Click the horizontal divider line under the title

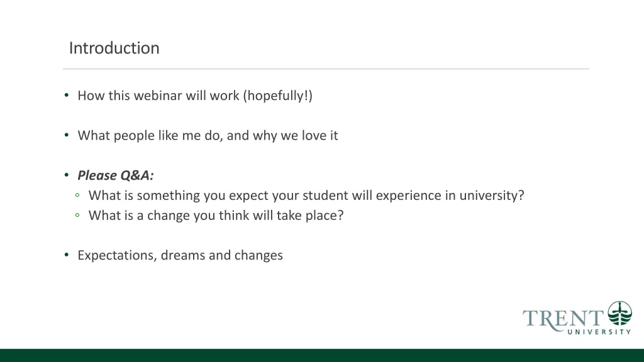click(x=326, y=69)
